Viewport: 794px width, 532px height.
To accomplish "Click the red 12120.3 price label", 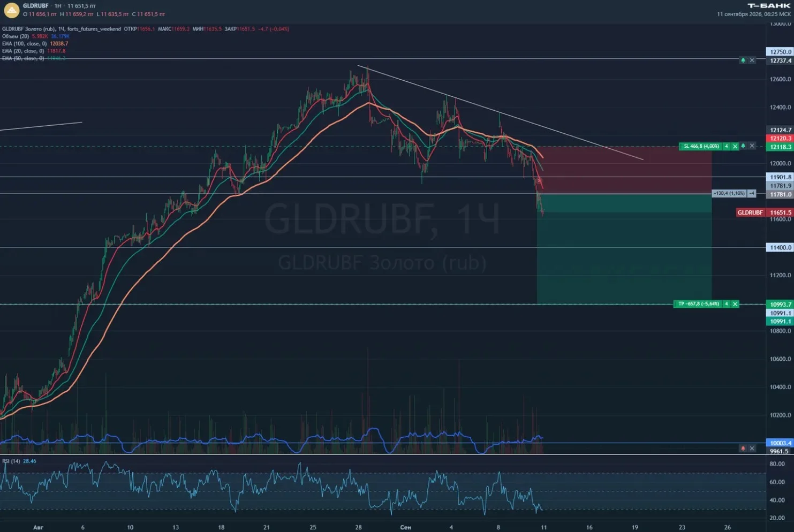I will tap(780, 139).
